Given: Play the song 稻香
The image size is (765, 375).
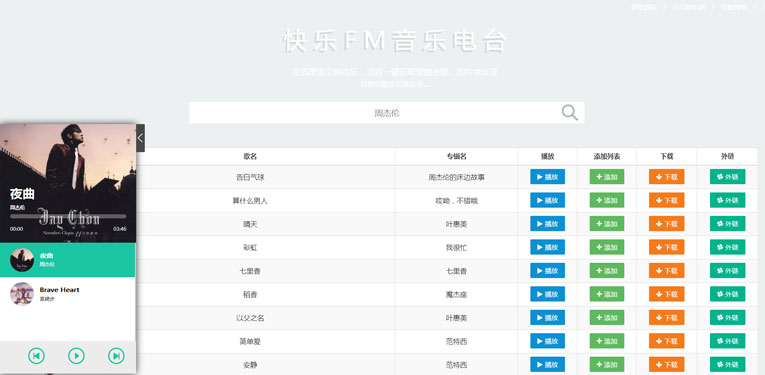Looking at the screenshot, I should (547, 294).
